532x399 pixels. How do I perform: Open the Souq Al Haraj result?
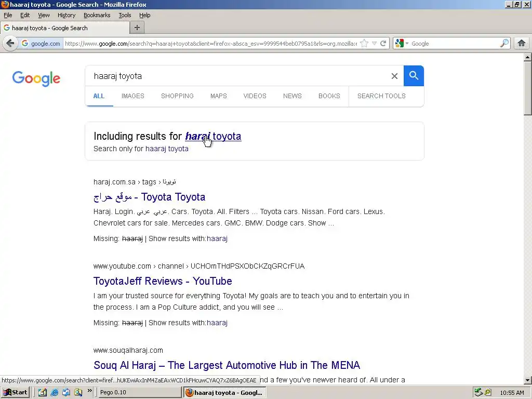point(227,365)
